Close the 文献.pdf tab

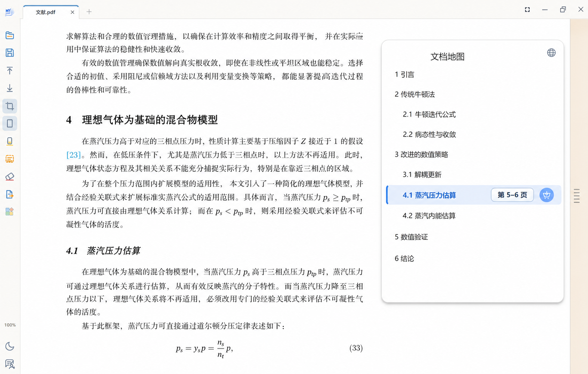73,12
